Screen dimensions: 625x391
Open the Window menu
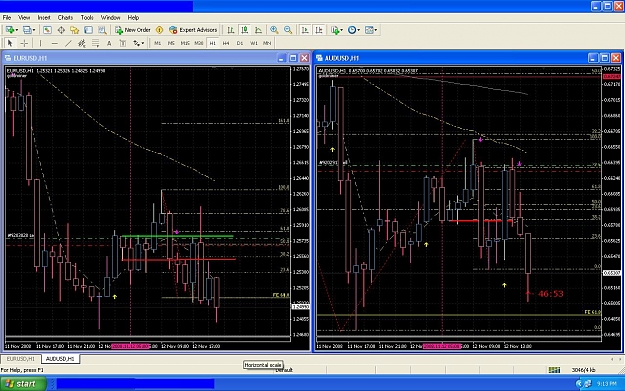click(x=110, y=18)
